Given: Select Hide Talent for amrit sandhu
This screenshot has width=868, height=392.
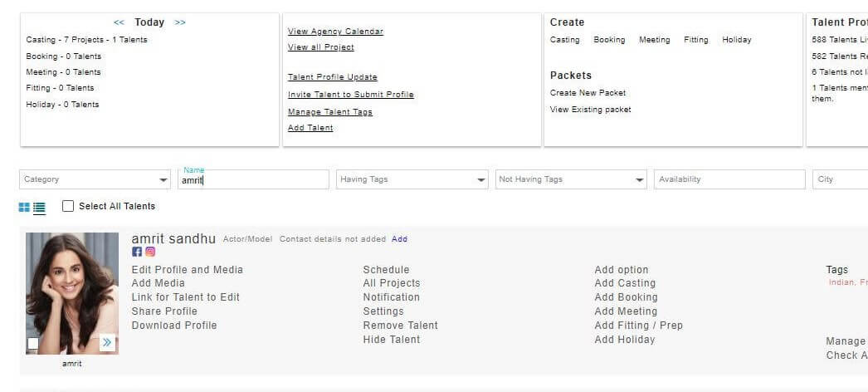Looking at the screenshot, I should click(x=391, y=340).
